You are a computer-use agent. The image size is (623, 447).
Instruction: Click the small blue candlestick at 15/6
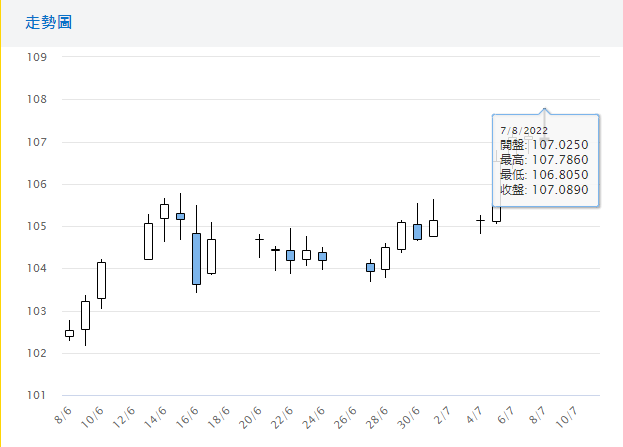pyautogui.click(x=181, y=216)
